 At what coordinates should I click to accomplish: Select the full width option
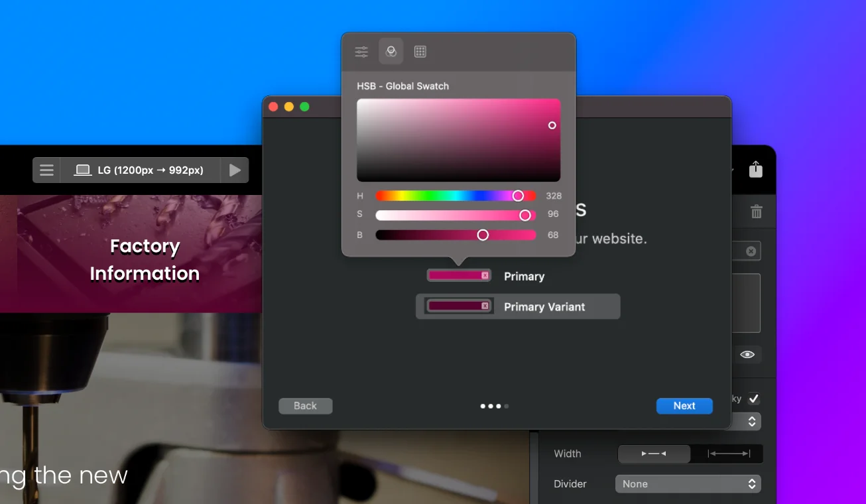[728, 454]
